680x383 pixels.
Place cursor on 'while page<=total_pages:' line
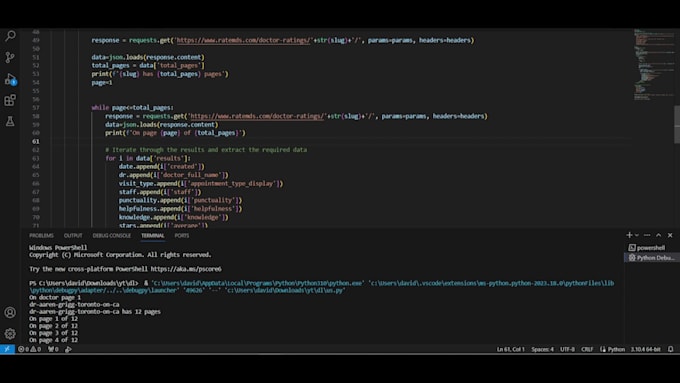(x=132, y=108)
